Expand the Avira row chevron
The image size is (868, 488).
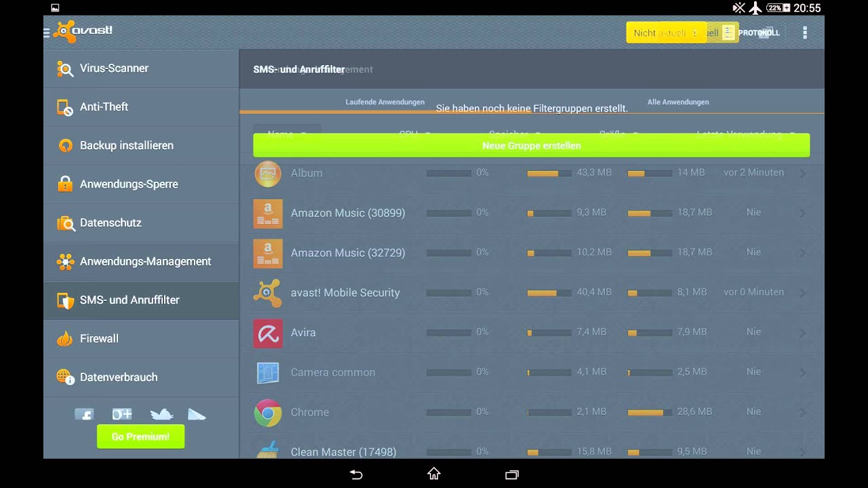(803, 333)
